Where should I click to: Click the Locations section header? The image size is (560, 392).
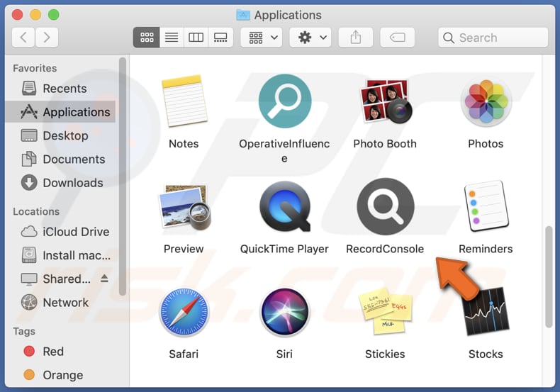click(36, 211)
